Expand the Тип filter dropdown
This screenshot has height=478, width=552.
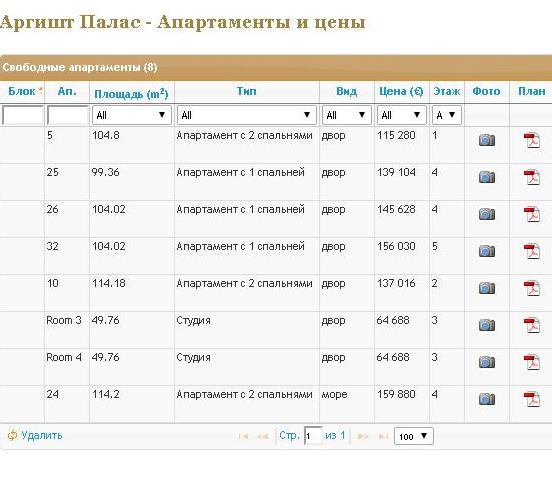[x=246, y=115]
